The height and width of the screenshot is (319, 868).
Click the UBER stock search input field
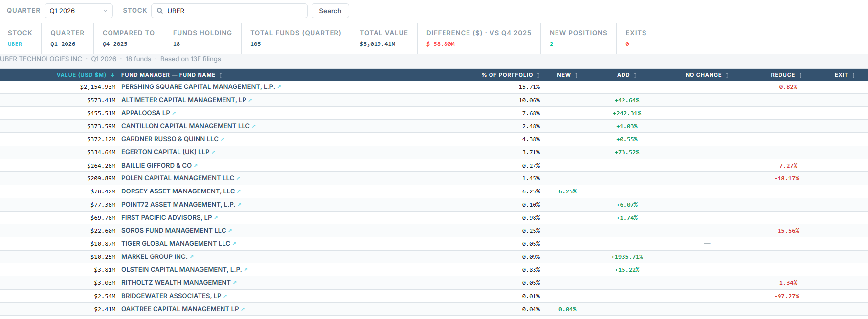click(x=229, y=11)
